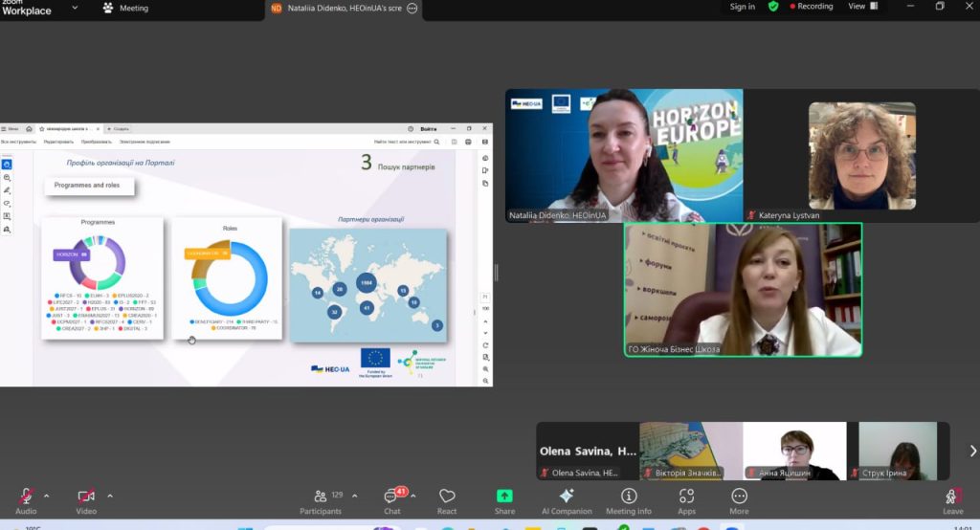This screenshot has width=980, height=530.
Task: Go to previous page with up arrow
Action: 485,321
